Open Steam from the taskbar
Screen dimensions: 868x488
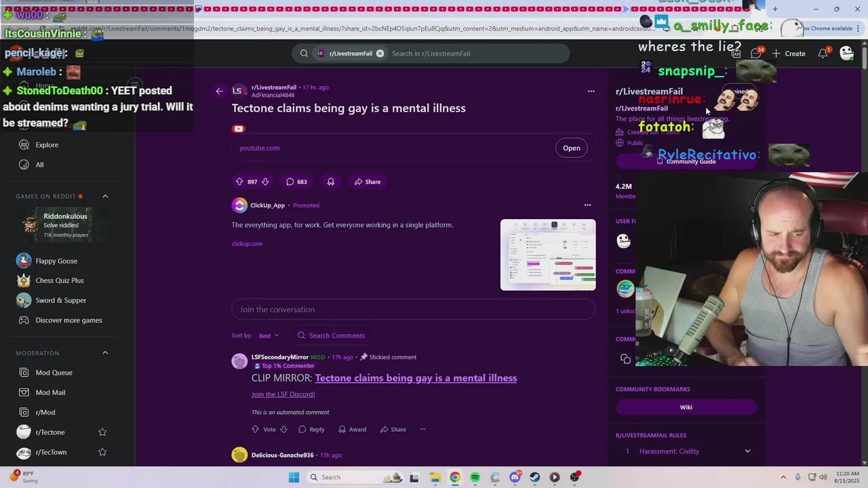point(535,477)
